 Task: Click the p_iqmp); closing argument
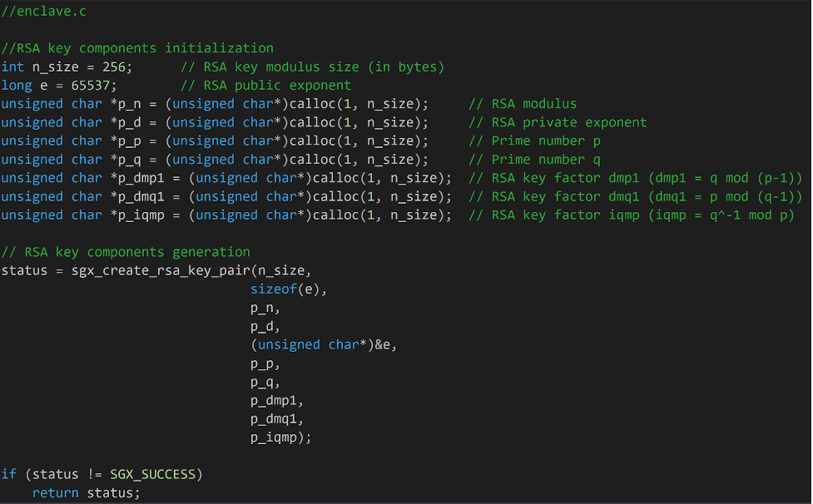point(280,437)
